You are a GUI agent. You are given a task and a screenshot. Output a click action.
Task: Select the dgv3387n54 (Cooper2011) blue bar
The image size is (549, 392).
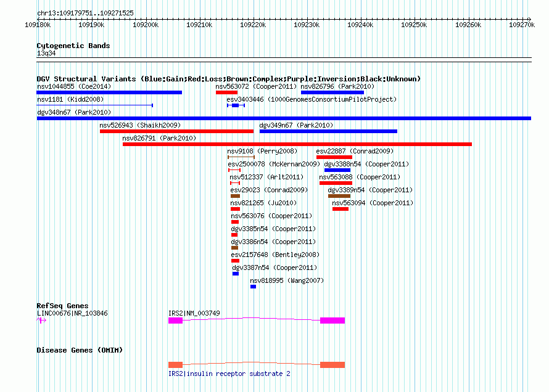pyautogui.click(x=235, y=274)
